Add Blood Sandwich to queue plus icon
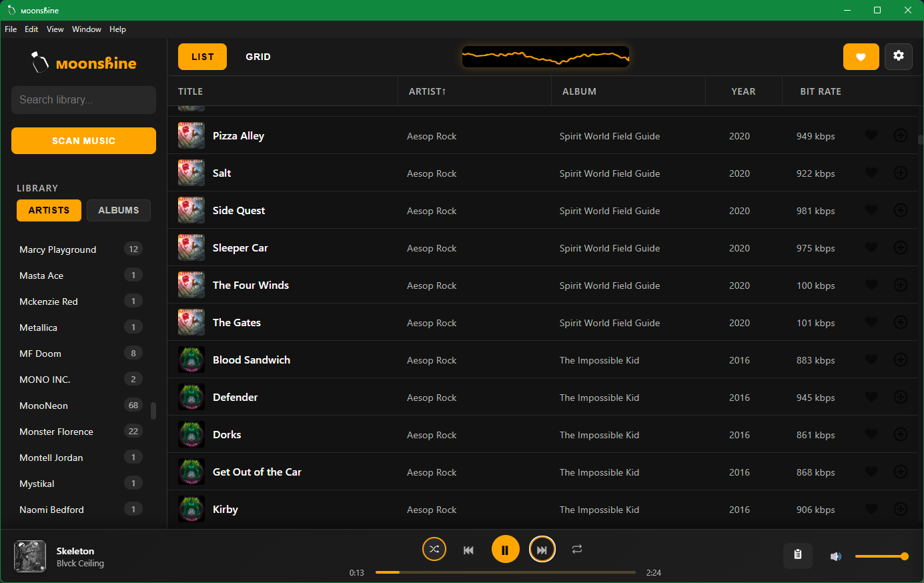Viewport: 924px width, 583px height. click(900, 360)
